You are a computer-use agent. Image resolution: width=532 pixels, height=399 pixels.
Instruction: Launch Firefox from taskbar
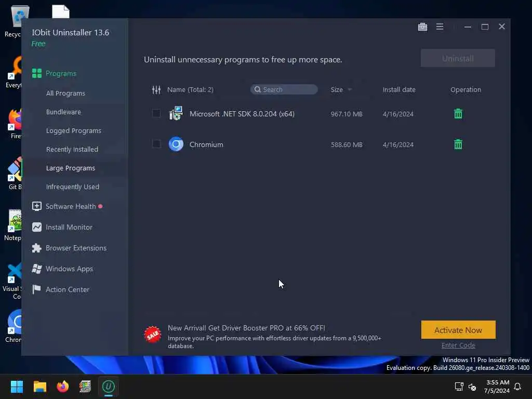pos(62,387)
